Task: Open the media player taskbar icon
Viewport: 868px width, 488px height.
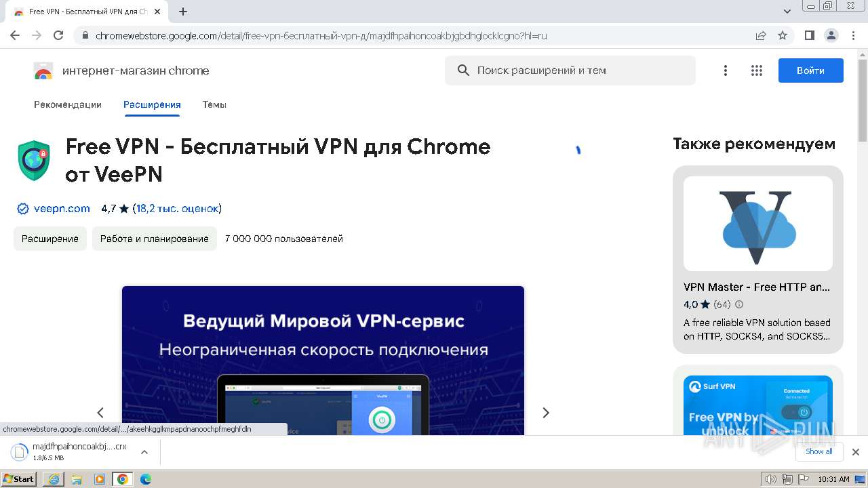Action: click(100, 479)
